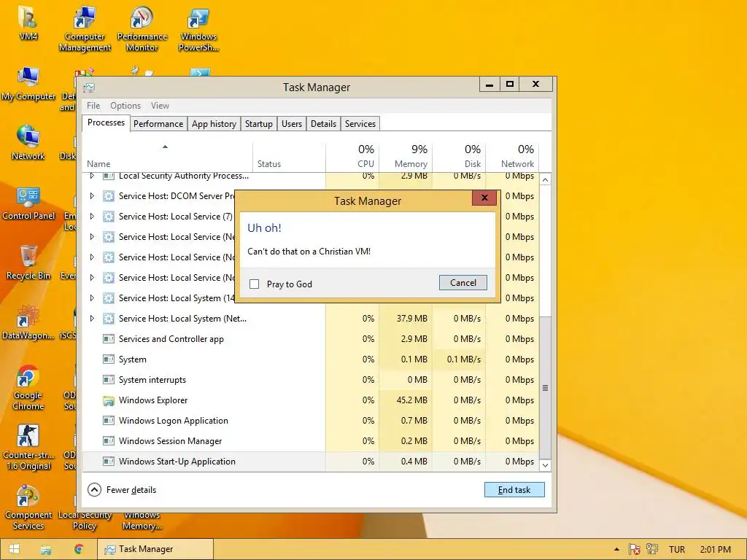Viewport: 747px width, 560px height.
Task: Switch to the Startup tab
Action: click(x=259, y=124)
